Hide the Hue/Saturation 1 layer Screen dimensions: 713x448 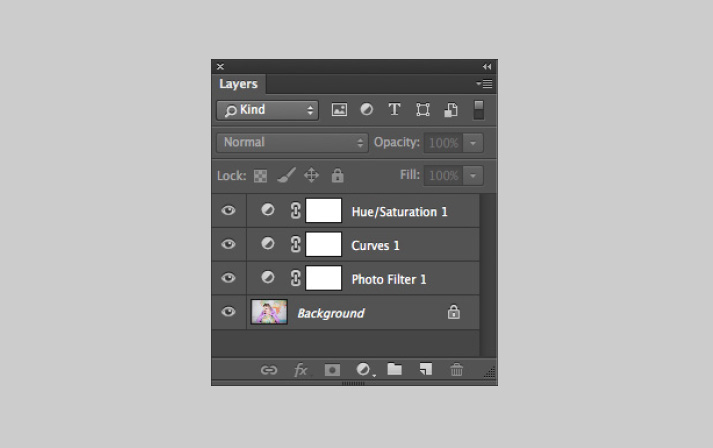click(x=228, y=210)
